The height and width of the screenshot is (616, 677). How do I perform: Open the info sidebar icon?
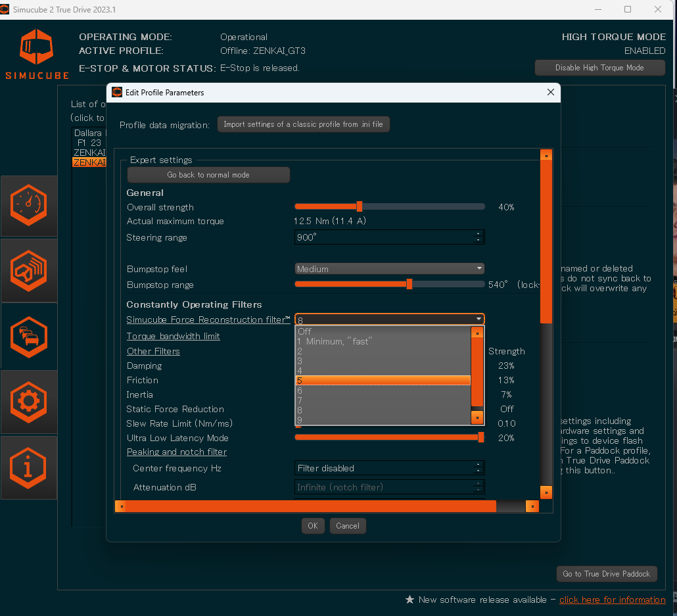29,466
